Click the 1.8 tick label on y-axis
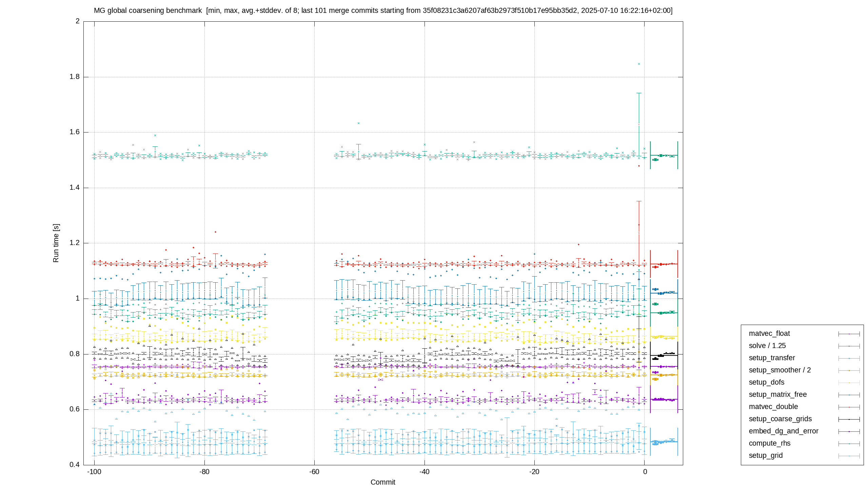The height and width of the screenshot is (488, 868). [x=75, y=77]
